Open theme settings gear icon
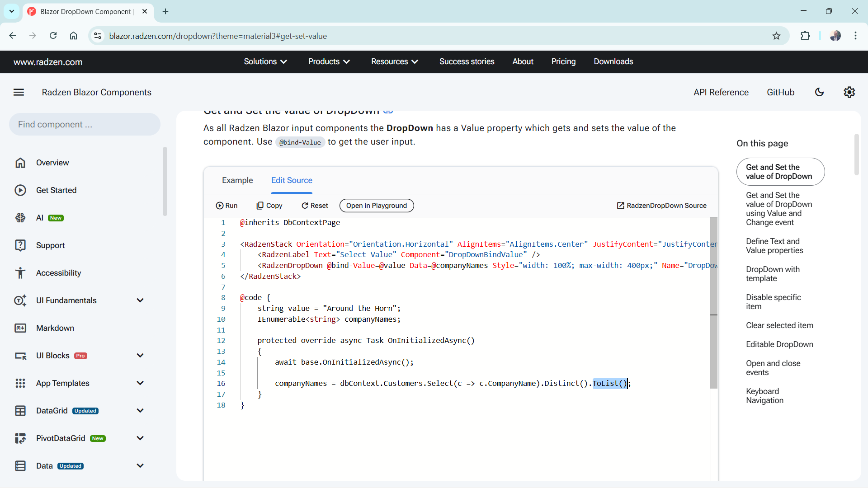This screenshot has height=488, width=868. coord(849,92)
